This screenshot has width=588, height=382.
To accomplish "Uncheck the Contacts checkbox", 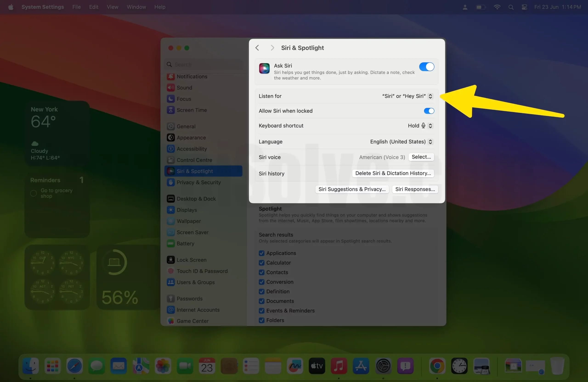I will (x=261, y=272).
